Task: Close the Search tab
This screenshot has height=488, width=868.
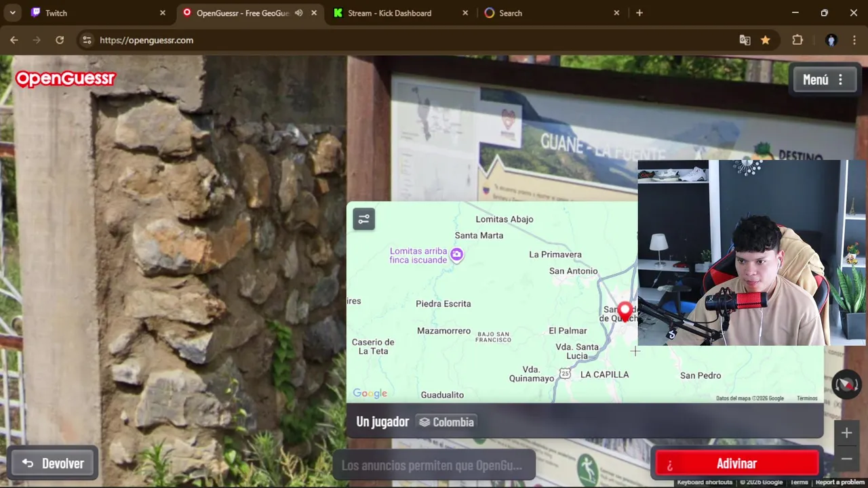Action: point(616,13)
